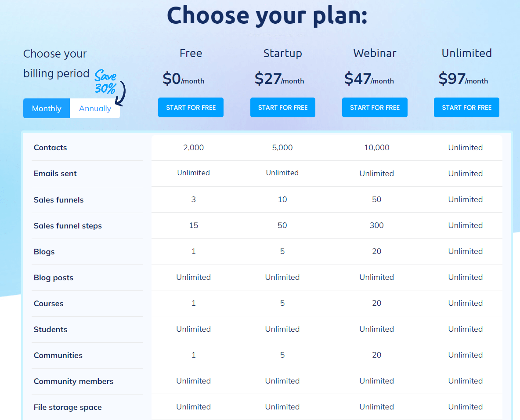Select the Unlimited plan heading

tap(466, 53)
